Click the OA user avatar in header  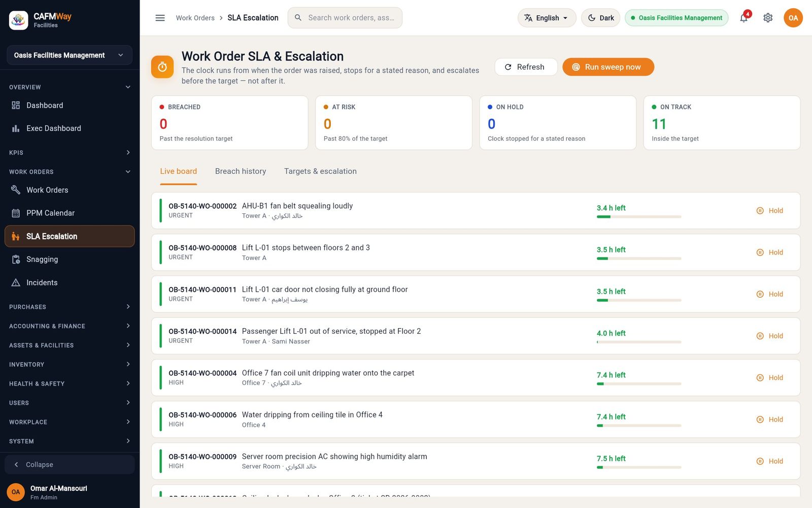click(x=793, y=18)
